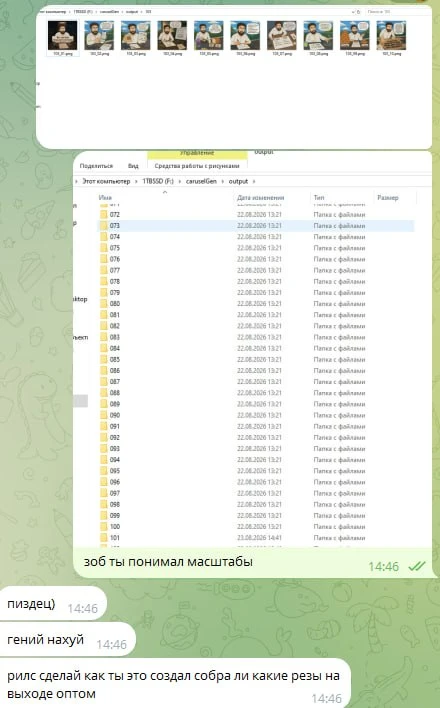
Task: Sort by the Имя column header
Action: pyautogui.click(x=105, y=197)
